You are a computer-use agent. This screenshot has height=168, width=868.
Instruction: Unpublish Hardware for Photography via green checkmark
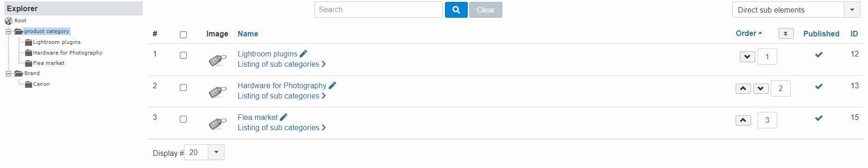click(819, 86)
